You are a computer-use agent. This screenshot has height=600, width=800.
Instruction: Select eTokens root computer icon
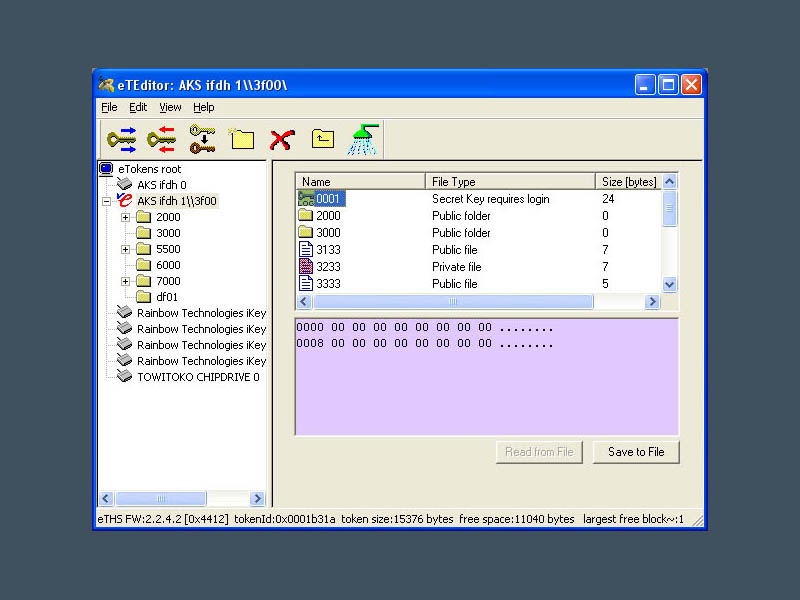click(106, 169)
